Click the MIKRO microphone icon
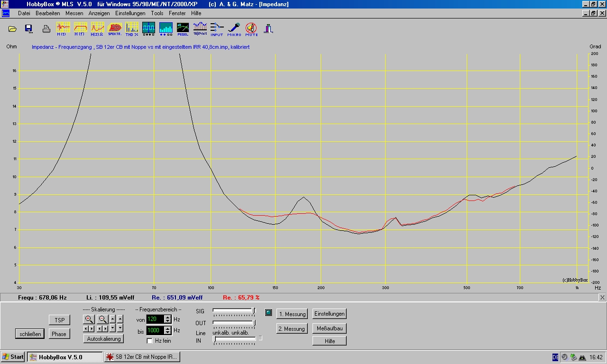Viewport: 607px width, 364px height. tap(234, 28)
